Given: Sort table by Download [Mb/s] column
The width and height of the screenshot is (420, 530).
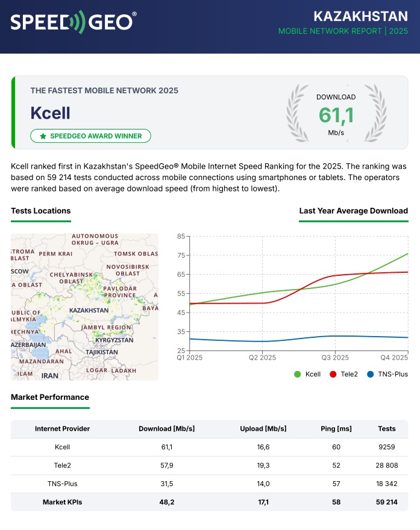Looking at the screenshot, I should (166, 429).
